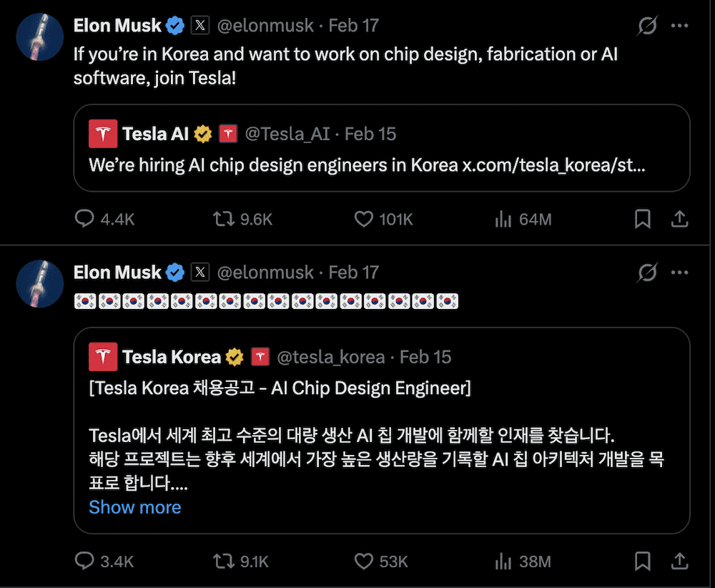Like the tweet showing 101K likes
Viewport: 715px width, 588px height.
click(364, 220)
